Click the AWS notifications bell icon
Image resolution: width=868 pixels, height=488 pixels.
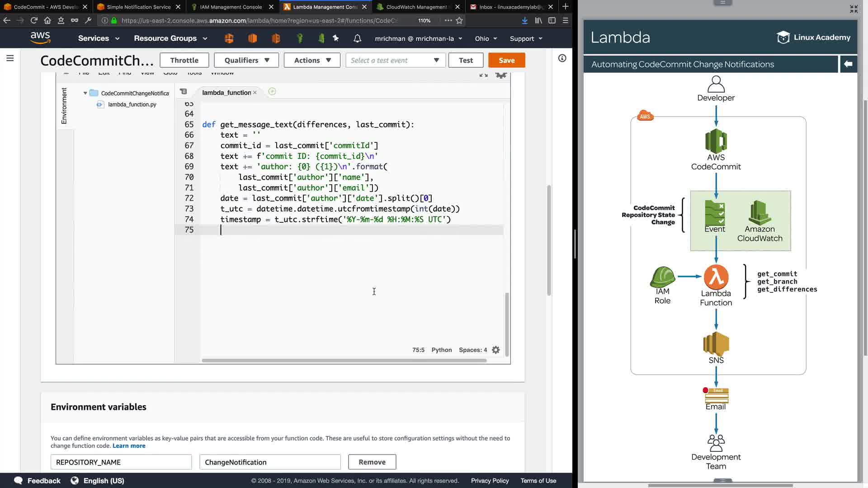click(x=357, y=38)
